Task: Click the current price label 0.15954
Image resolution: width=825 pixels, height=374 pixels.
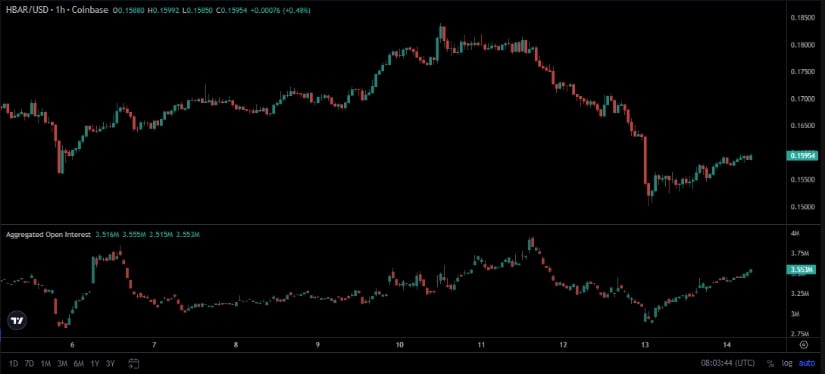Action: 801,156
